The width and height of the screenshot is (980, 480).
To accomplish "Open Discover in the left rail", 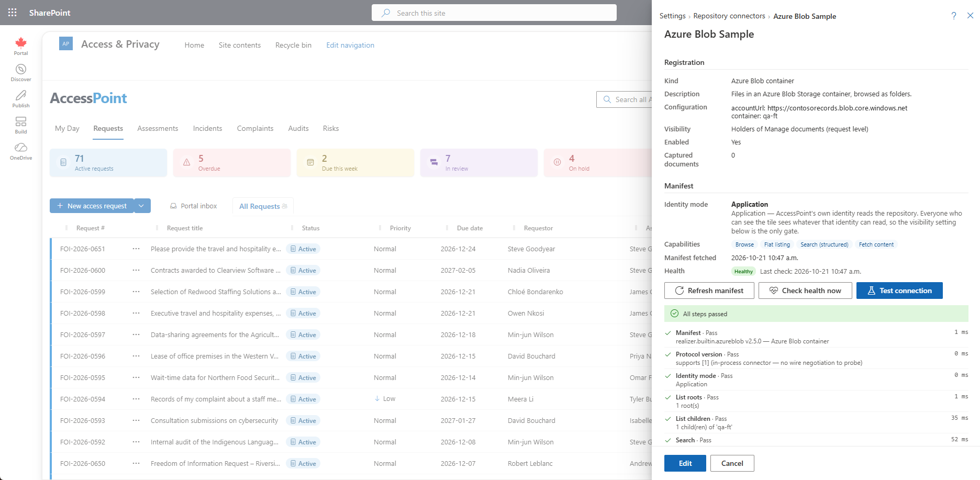I will pyautogui.click(x=21, y=73).
